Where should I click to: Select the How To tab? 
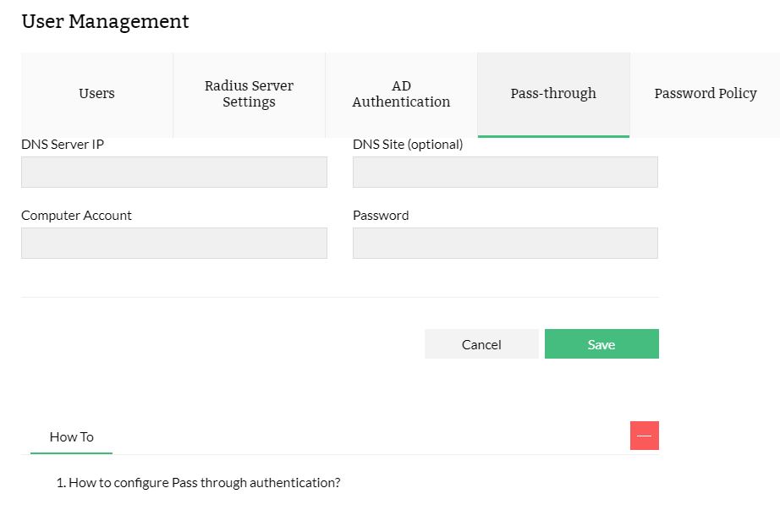(72, 437)
